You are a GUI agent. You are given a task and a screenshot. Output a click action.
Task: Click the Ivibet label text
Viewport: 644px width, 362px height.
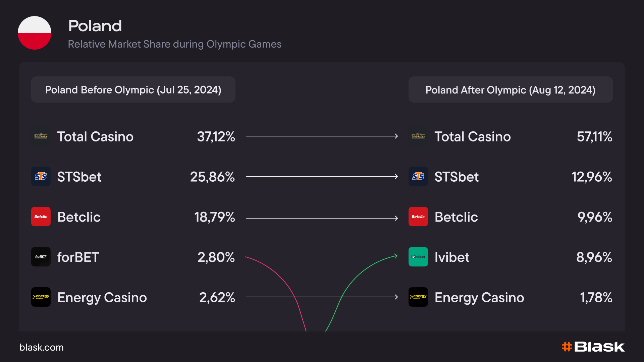(452, 257)
